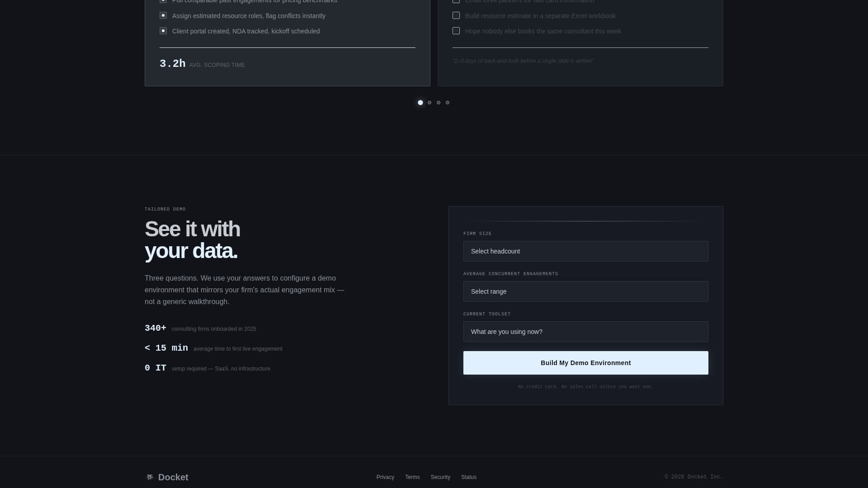Open the Status page link
This screenshot has width=868, height=488.
click(x=469, y=477)
